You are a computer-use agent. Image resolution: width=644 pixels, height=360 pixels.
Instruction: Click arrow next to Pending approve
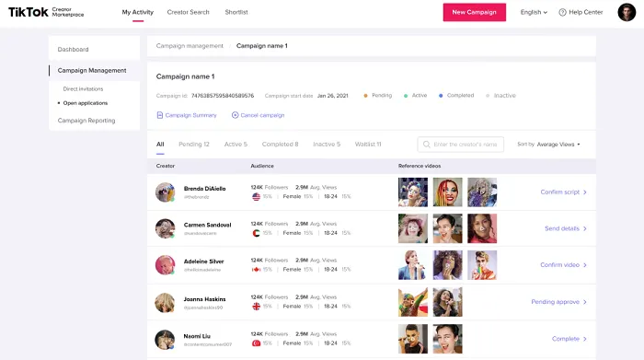[x=585, y=302]
